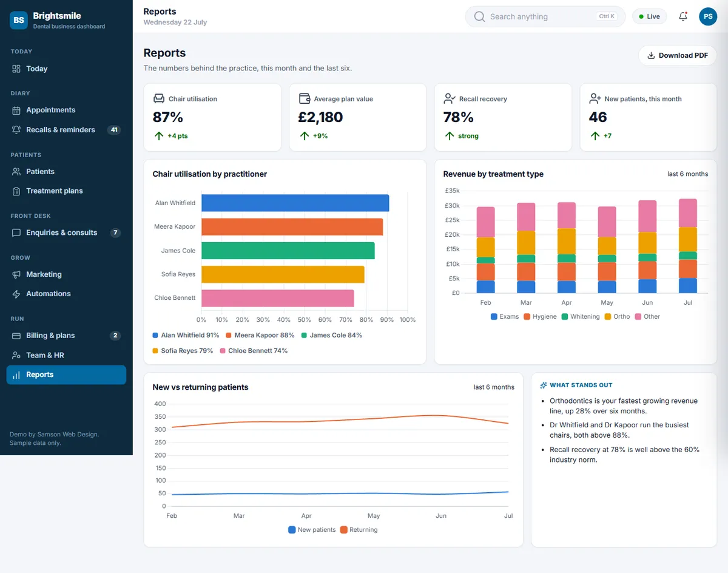
Task: Select Team & HR menu item
Action: [x=66, y=355]
